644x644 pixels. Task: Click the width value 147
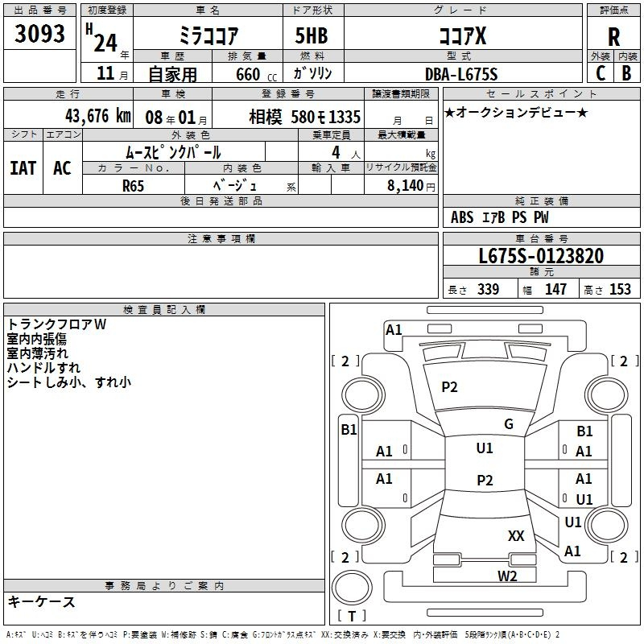(555, 289)
